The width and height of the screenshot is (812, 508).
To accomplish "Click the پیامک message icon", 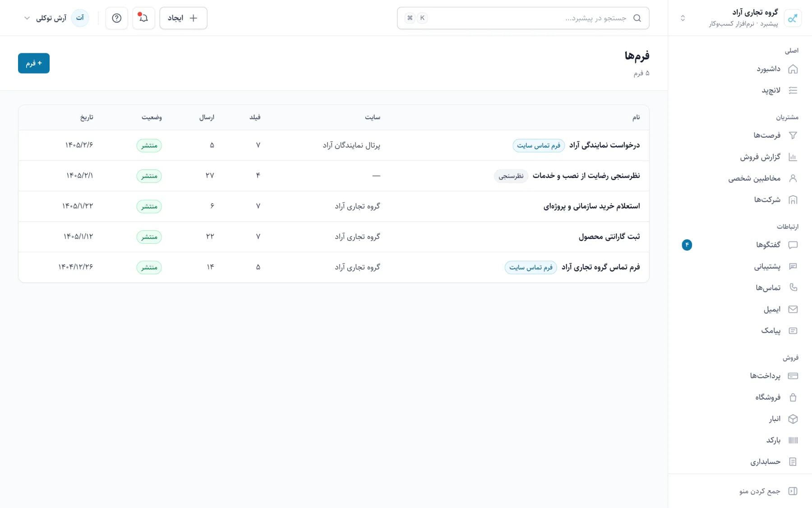I will coord(793,331).
